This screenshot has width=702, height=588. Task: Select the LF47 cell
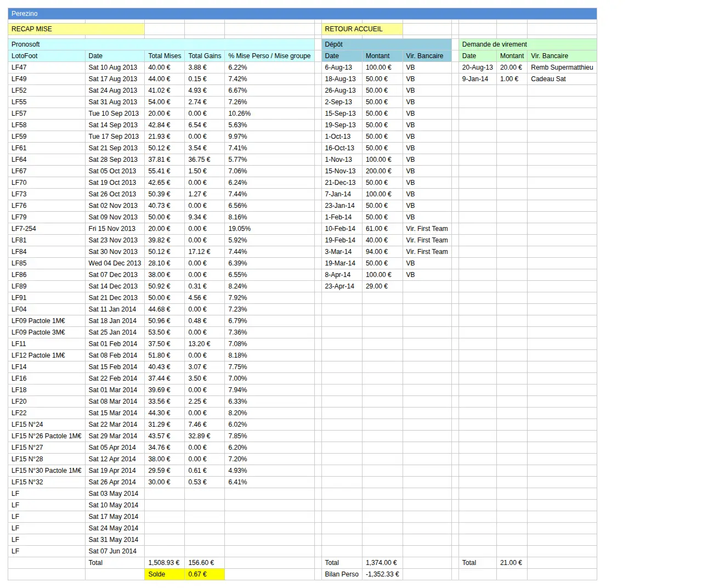(x=47, y=67)
